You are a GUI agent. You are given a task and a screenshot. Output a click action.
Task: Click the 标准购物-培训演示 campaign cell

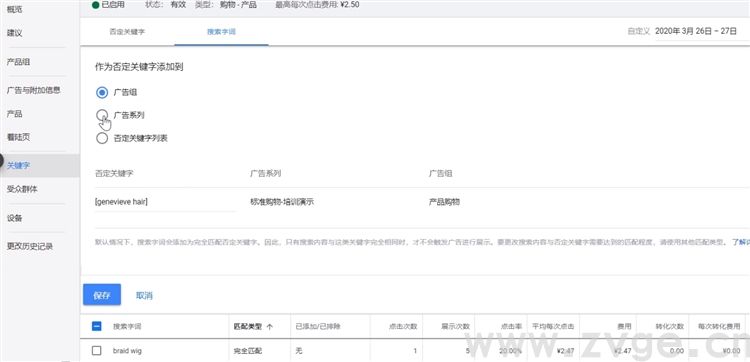[x=282, y=202]
